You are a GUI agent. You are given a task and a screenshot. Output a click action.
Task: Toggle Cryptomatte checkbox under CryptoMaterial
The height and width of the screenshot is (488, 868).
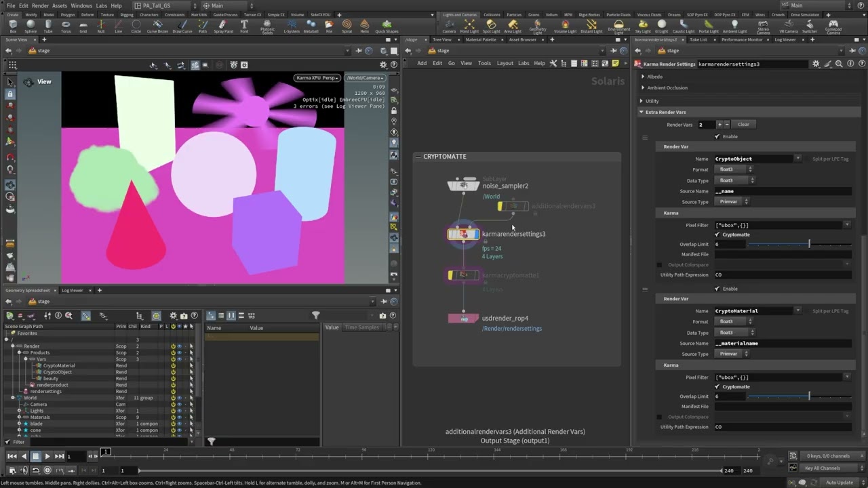[x=717, y=386]
